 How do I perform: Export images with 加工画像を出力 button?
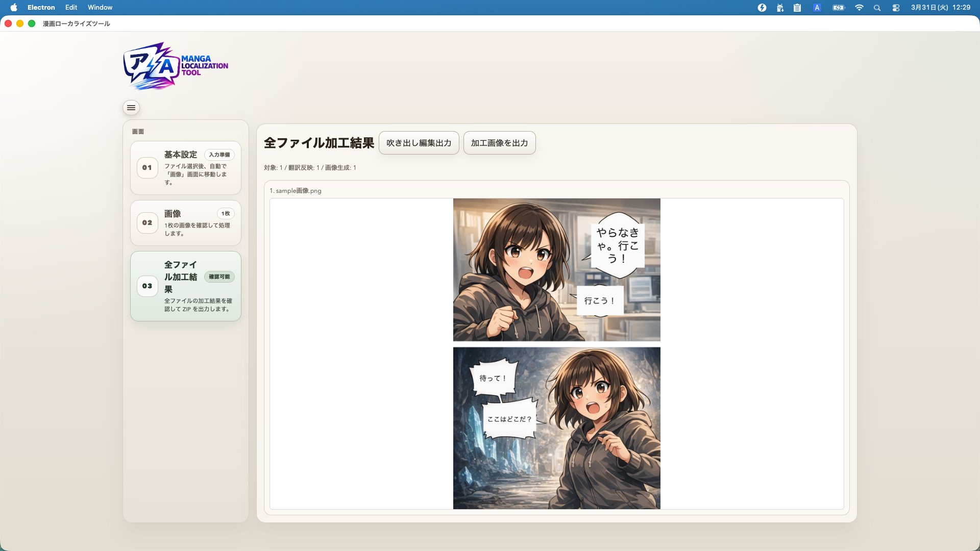point(499,143)
